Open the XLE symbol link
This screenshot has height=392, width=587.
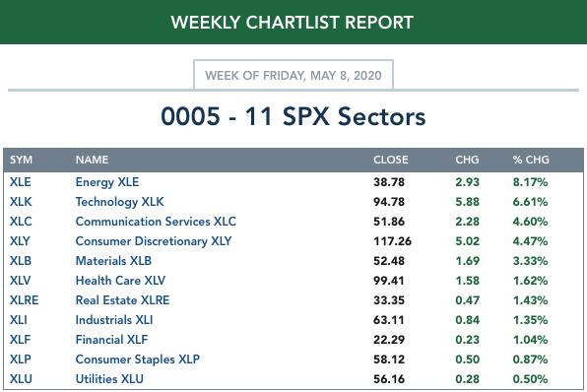pos(21,182)
